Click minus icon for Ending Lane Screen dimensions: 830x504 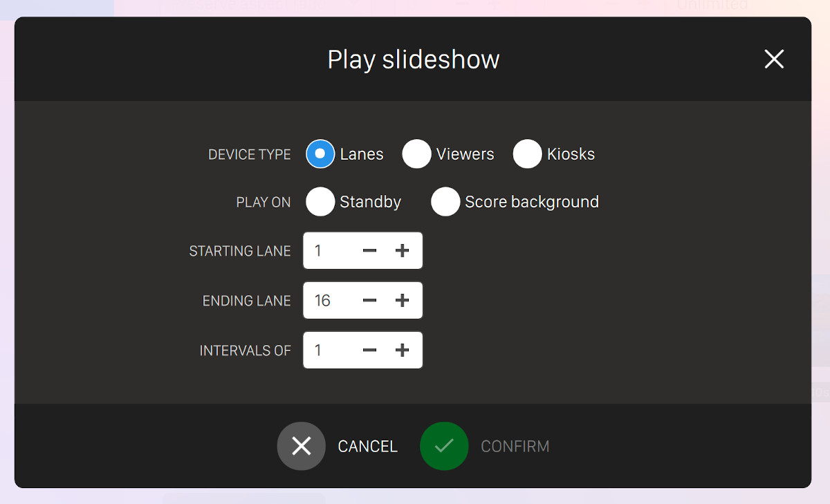(369, 301)
